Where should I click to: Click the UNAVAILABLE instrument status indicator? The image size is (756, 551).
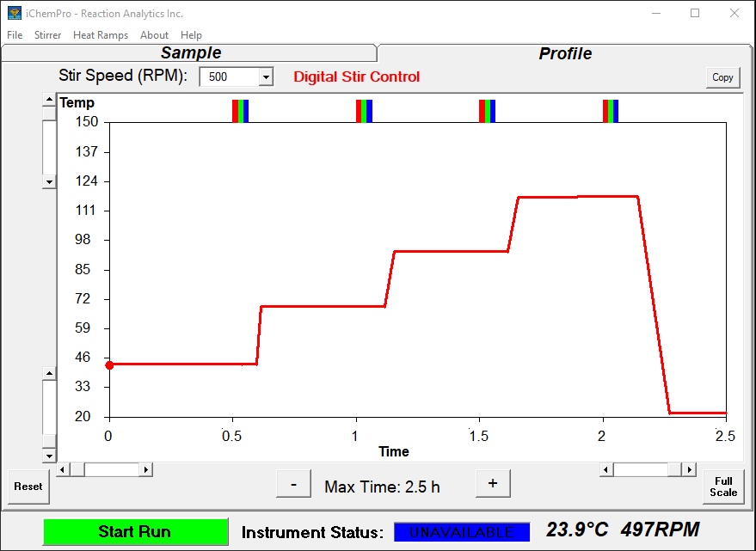pos(462,532)
